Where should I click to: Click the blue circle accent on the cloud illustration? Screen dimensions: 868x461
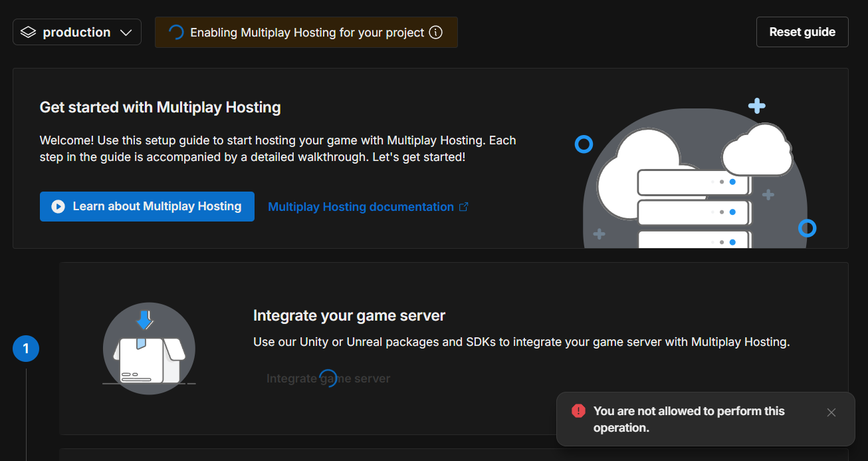click(x=584, y=144)
